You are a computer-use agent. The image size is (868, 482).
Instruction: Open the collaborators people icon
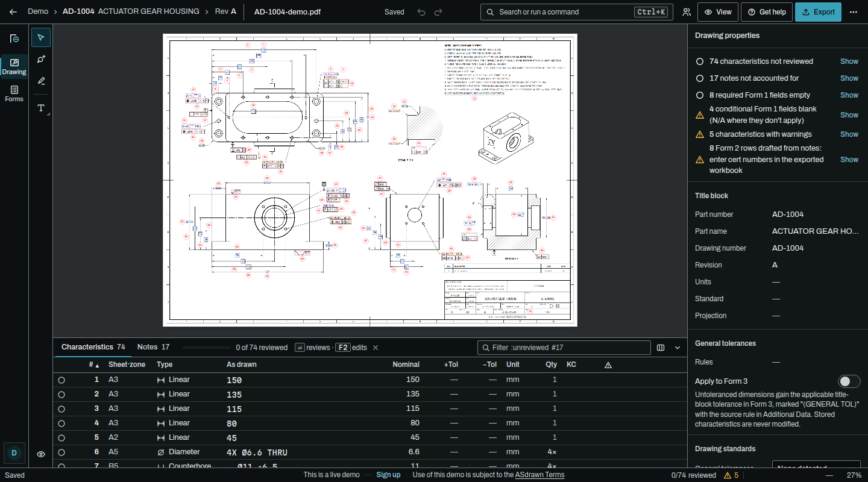pos(687,12)
